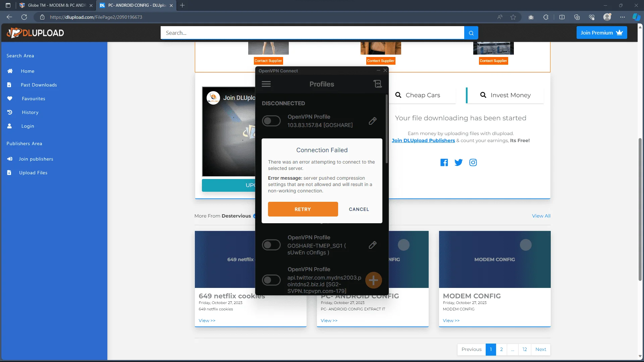
Task: Open the Twitter icon link
Action: [459, 163]
